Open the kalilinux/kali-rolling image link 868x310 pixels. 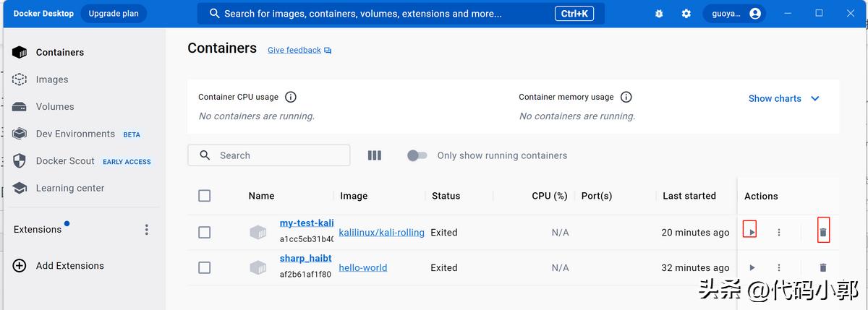382,233
